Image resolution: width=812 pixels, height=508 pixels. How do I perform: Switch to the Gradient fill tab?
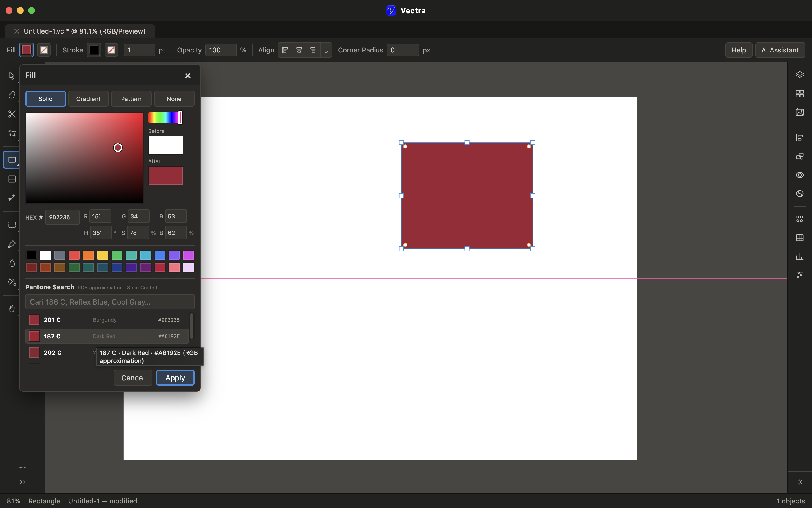(88, 99)
